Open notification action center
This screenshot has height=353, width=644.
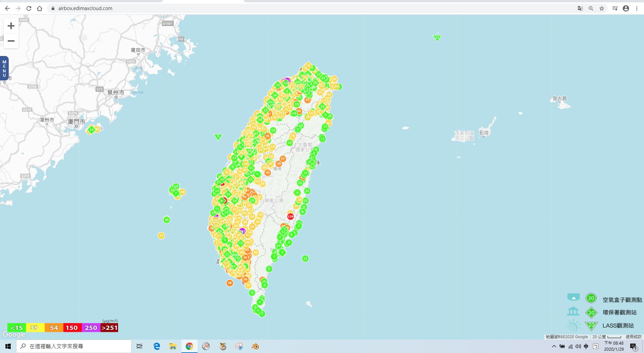(633, 346)
